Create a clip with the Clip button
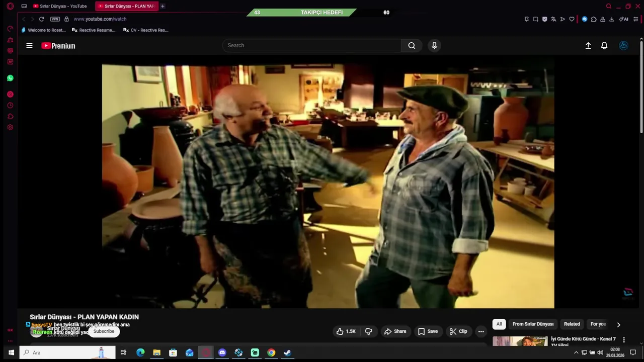This screenshot has height=362, width=644. tap(458, 331)
